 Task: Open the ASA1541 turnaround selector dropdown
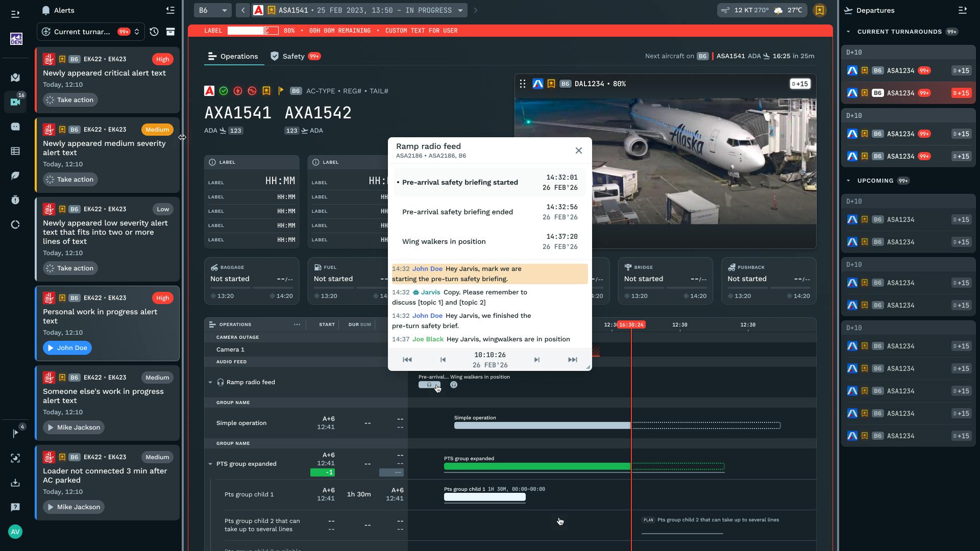pos(360,10)
